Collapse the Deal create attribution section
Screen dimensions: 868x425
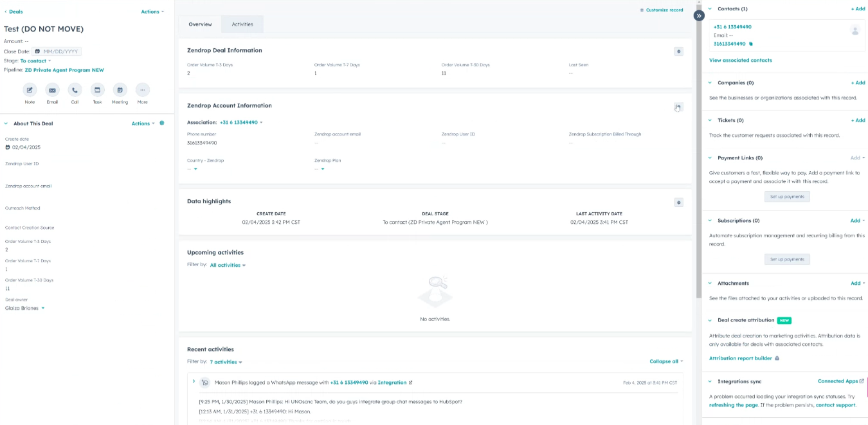[710, 320]
